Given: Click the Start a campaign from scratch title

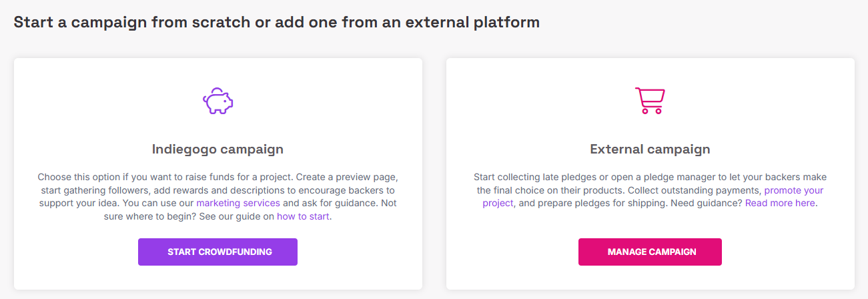Looking at the screenshot, I should [276, 22].
